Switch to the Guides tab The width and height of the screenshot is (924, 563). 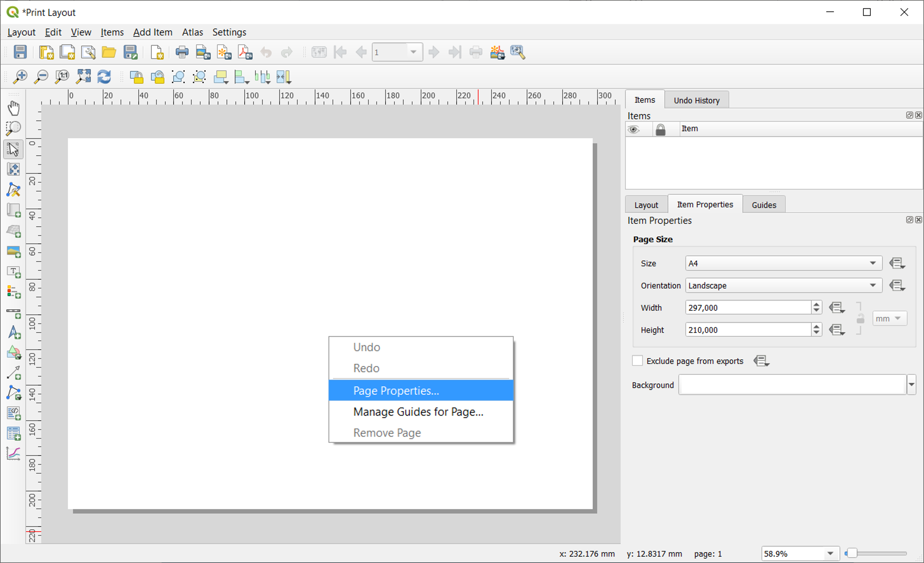(764, 205)
